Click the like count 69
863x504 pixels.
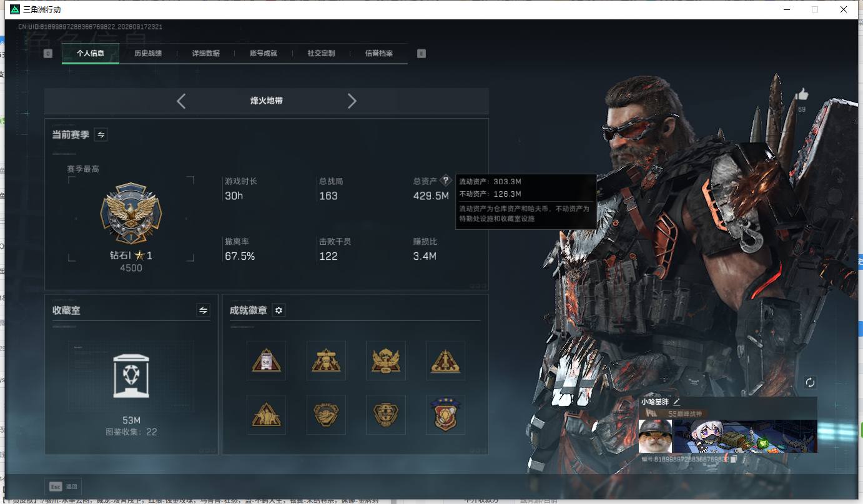coord(802,109)
